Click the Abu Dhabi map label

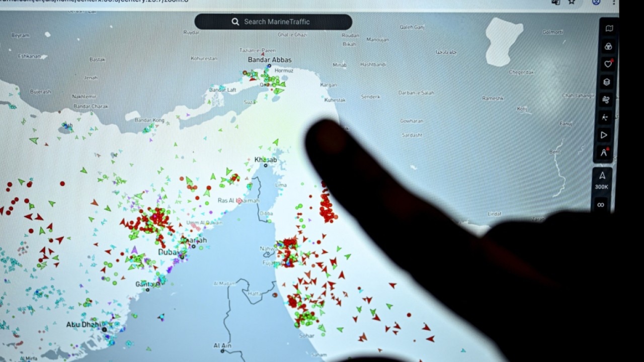click(83, 325)
